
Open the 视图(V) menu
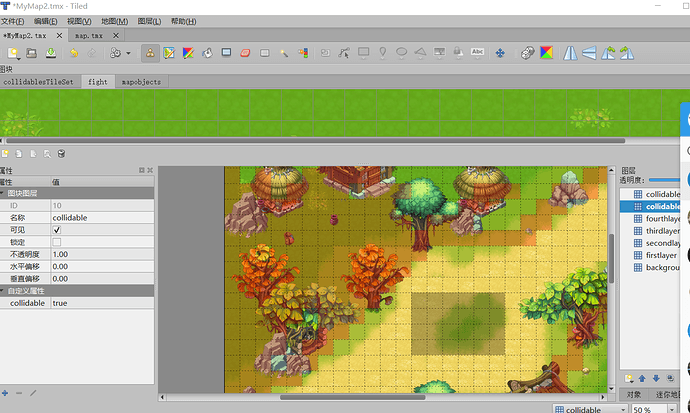point(79,21)
